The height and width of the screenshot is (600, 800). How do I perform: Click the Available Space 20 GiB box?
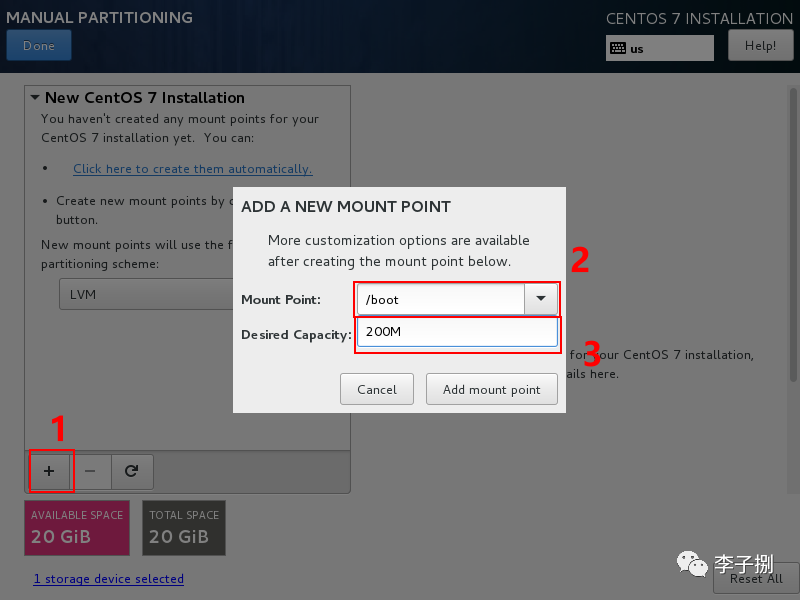pyautogui.click(x=77, y=528)
